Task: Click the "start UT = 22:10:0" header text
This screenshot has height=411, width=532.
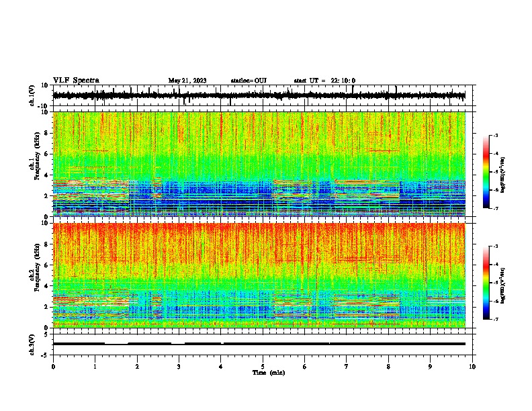Action: coord(324,81)
